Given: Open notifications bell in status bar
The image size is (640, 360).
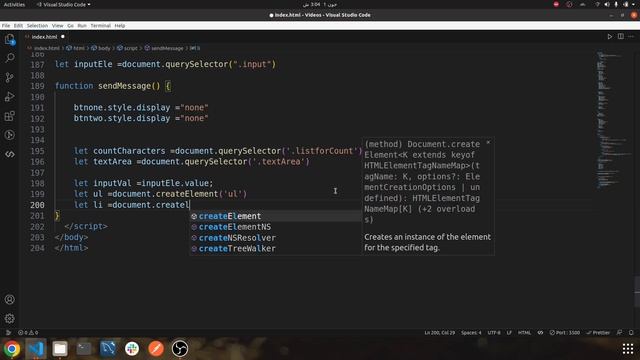Looking at the screenshot, I should (631, 333).
